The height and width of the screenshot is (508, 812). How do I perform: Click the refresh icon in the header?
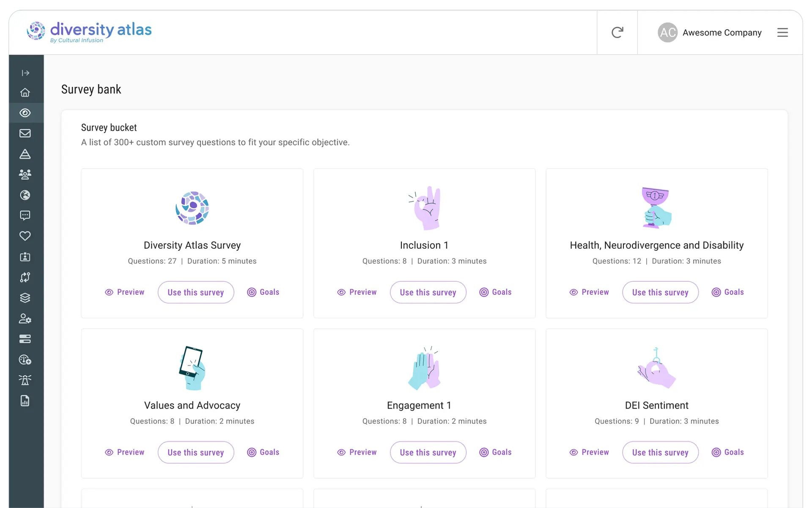pyautogui.click(x=617, y=33)
